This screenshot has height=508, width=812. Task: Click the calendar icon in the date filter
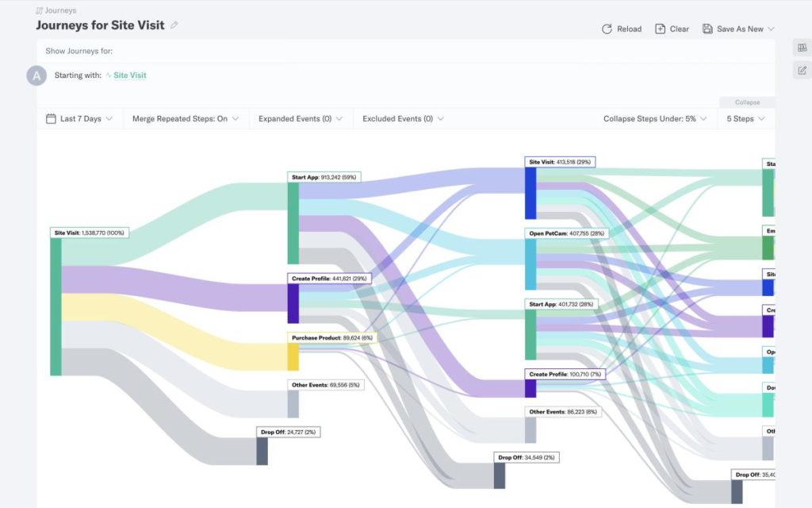(x=49, y=117)
